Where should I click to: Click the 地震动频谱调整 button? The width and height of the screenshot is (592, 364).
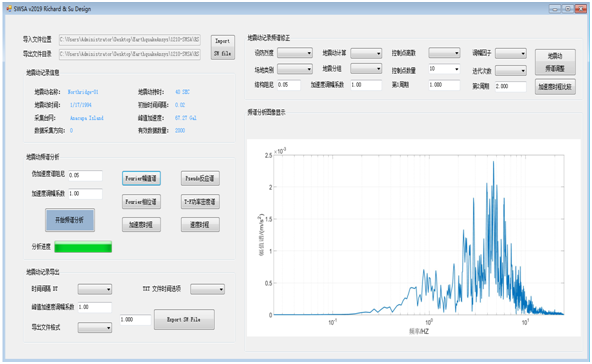[555, 62]
